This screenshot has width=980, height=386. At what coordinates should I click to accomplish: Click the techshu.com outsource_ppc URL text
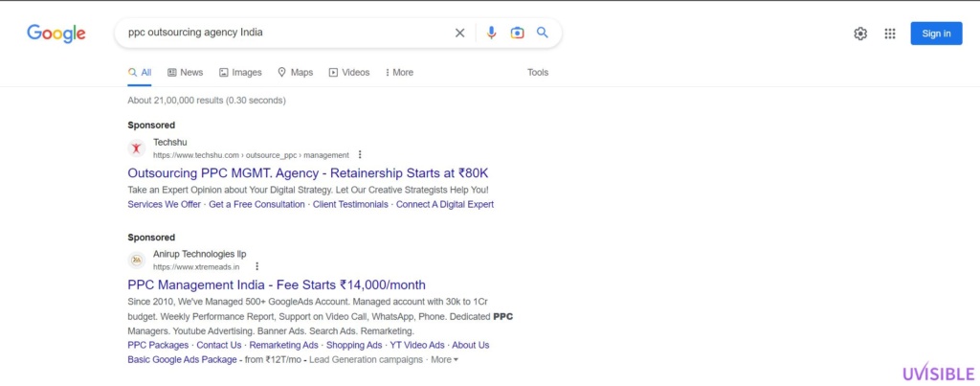coord(252,155)
